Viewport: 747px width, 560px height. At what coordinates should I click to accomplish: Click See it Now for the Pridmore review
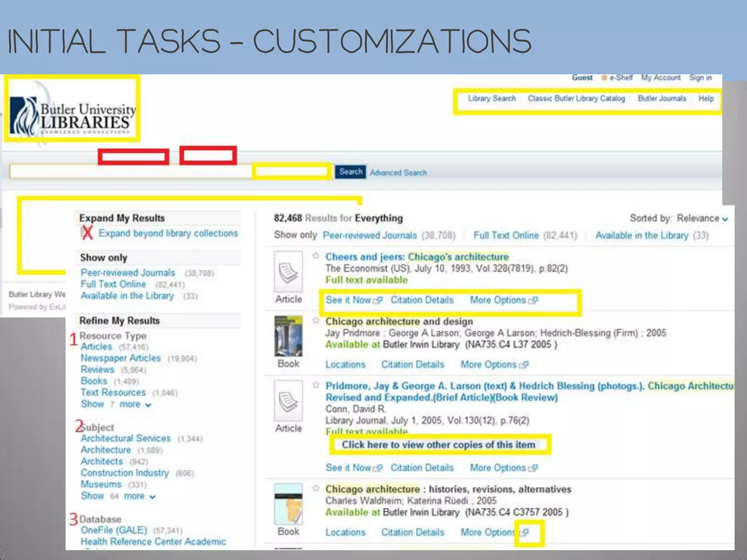(353, 468)
